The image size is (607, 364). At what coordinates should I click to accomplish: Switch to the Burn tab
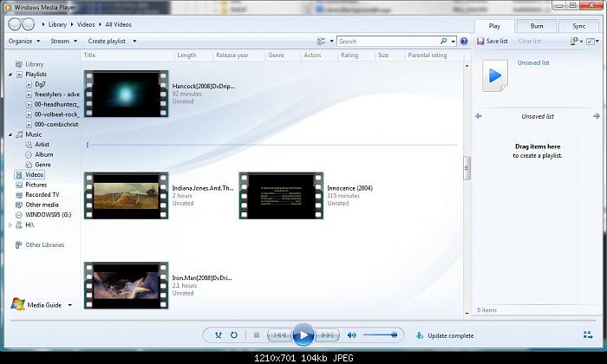(x=537, y=26)
